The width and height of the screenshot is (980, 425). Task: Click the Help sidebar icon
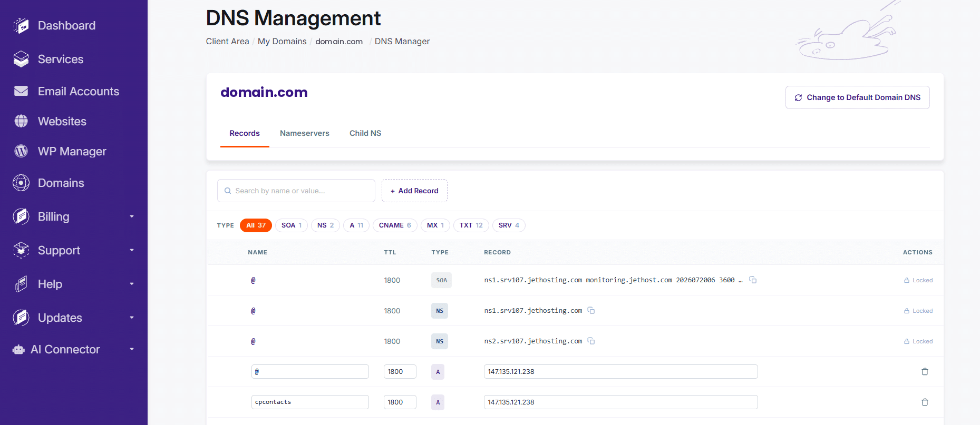coord(21,284)
